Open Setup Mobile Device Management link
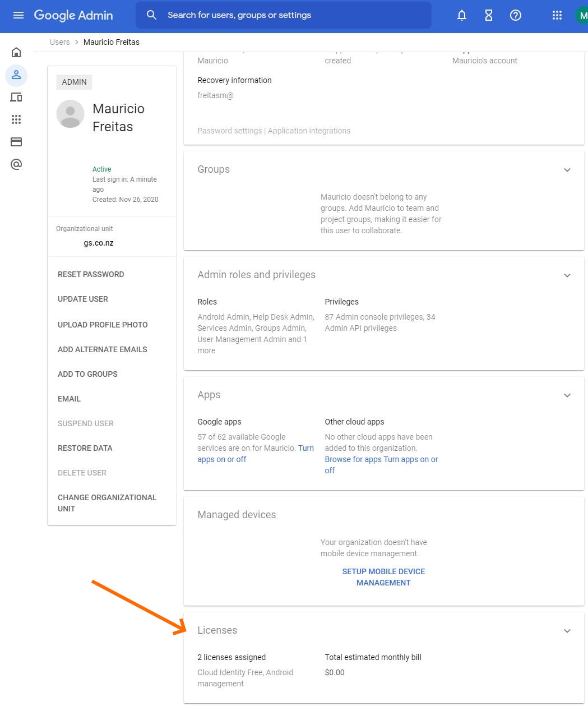 click(384, 577)
